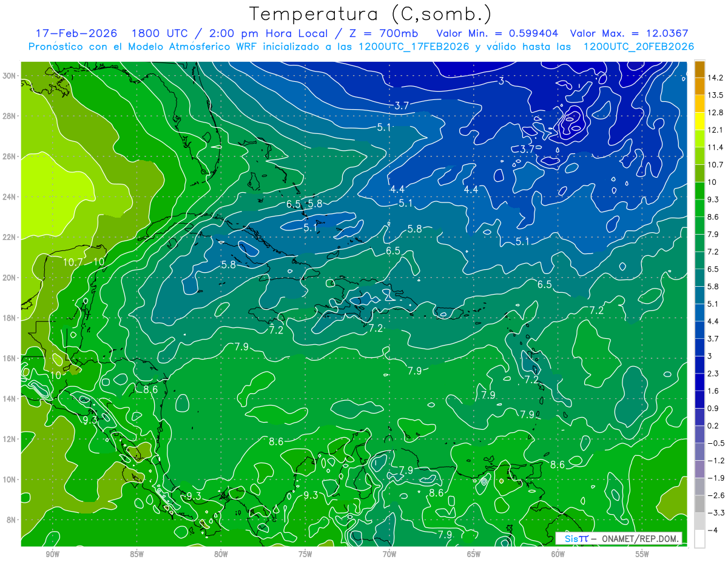Click the 10N latitude axis label
This screenshot has width=728, height=562.
(9, 480)
